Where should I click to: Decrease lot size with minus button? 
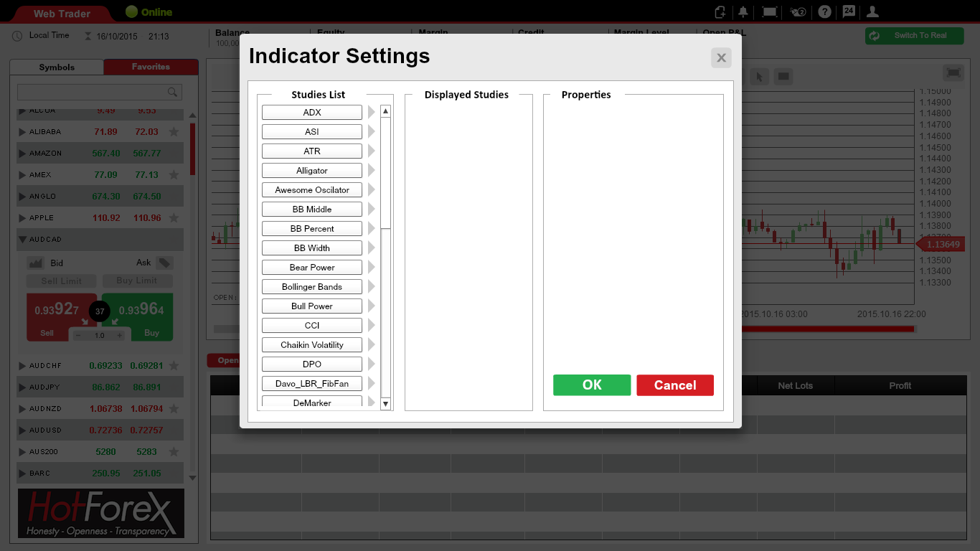78,335
